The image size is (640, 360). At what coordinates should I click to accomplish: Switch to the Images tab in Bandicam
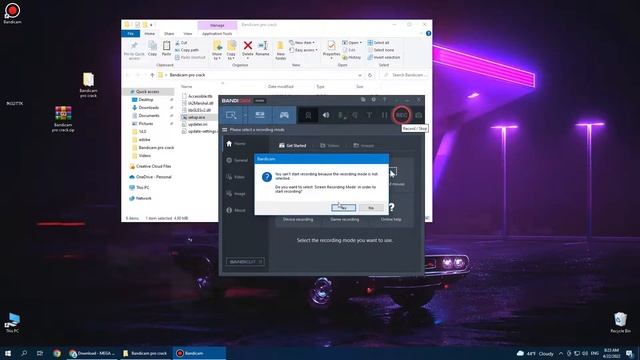[x=364, y=145]
